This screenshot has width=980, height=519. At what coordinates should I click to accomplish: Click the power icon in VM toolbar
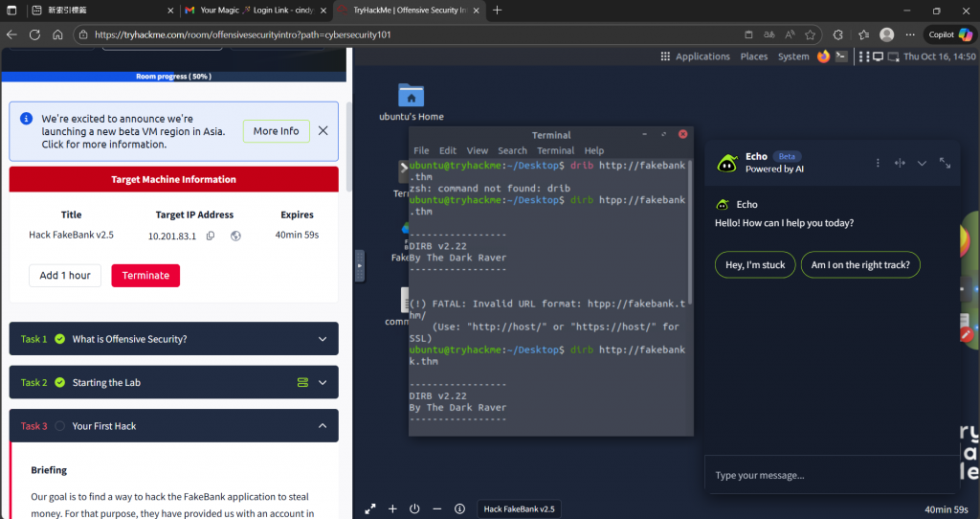(x=414, y=509)
